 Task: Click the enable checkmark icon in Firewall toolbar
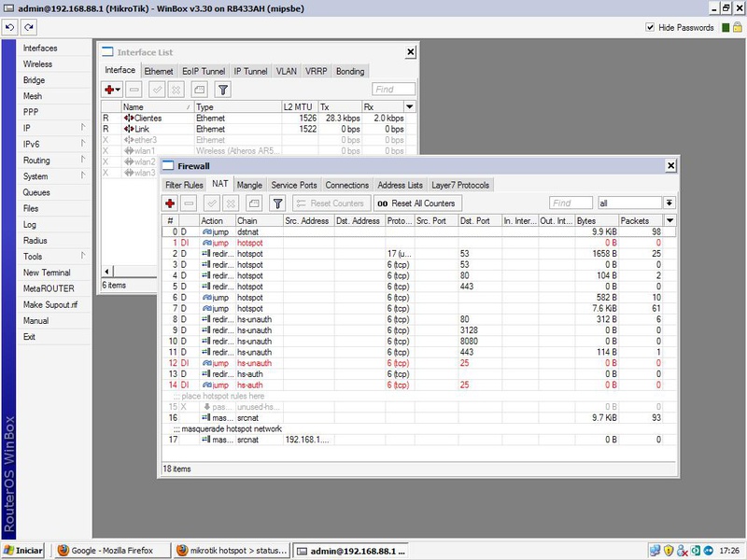click(212, 203)
